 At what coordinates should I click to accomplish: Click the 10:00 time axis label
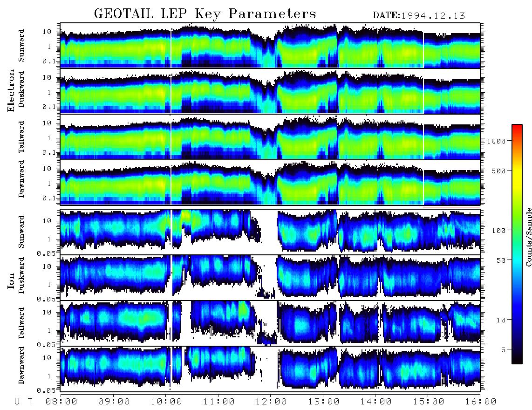(x=167, y=402)
